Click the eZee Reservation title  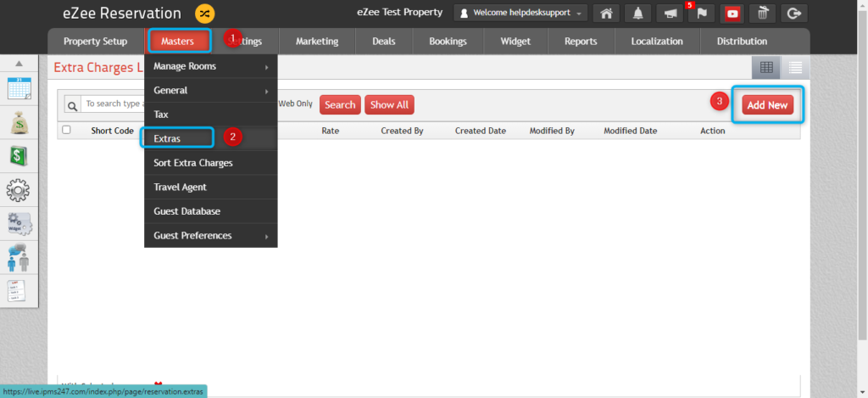tap(122, 14)
